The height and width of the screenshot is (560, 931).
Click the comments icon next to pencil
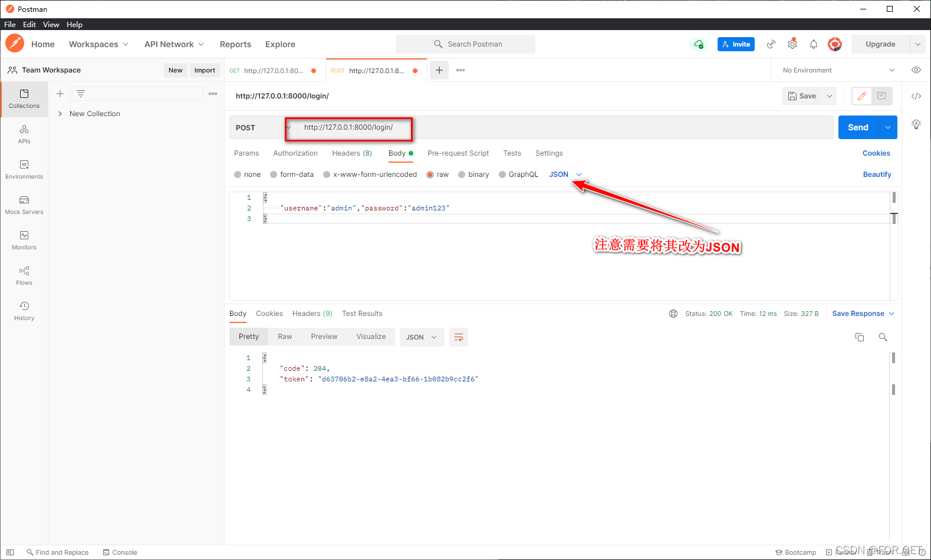coord(881,96)
